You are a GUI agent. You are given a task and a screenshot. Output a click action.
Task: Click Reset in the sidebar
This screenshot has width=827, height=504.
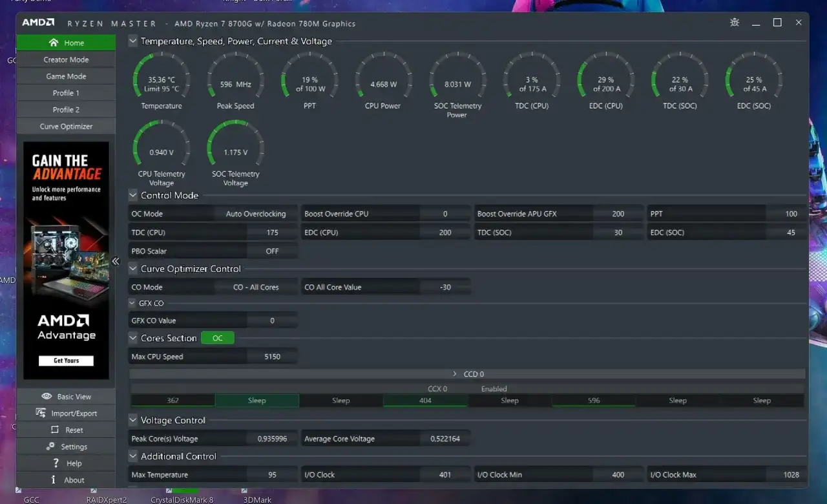pyautogui.click(x=66, y=430)
